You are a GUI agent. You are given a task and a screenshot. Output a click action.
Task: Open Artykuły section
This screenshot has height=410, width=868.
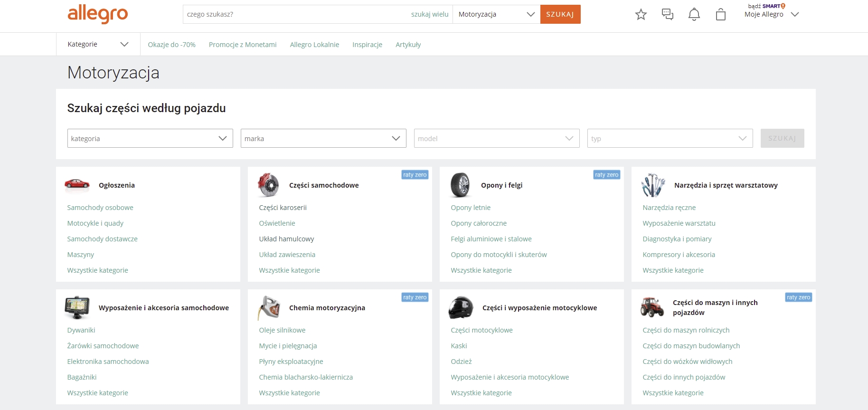[x=408, y=45]
